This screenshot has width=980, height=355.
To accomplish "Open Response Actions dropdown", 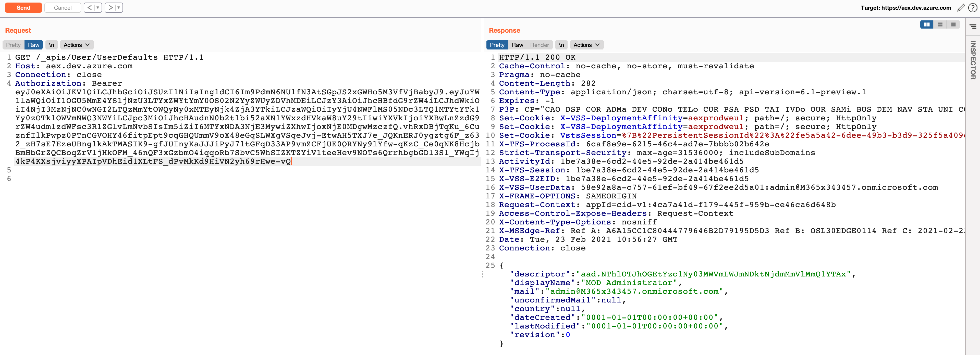I will click(586, 45).
